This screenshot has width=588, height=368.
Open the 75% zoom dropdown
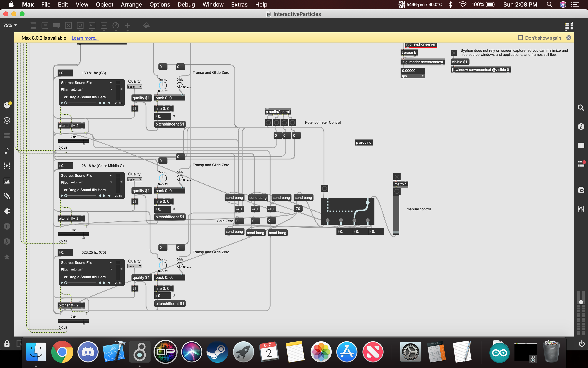click(x=10, y=25)
